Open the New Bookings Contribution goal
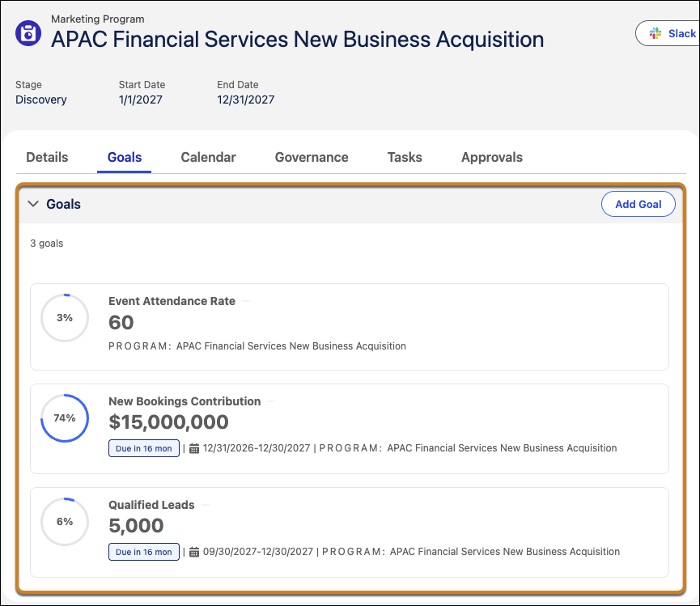This screenshot has width=700, height=606. [185, 401]
